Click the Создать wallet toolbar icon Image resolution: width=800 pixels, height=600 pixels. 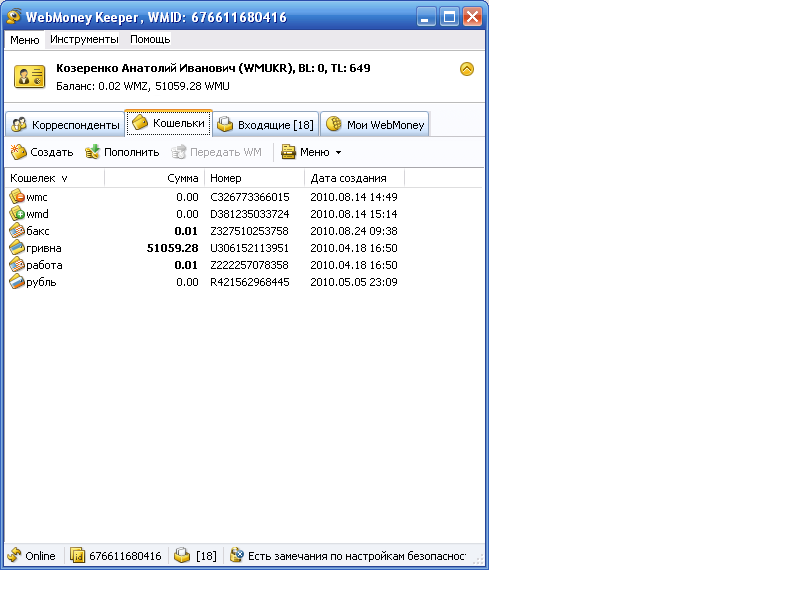tap(18, 152)
